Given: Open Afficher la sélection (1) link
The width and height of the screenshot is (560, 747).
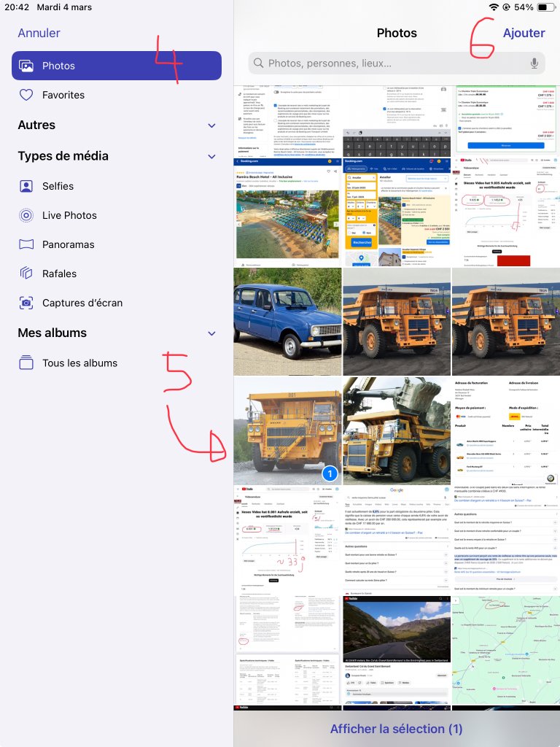Looking at the screenshot, I should pos(396,728).
